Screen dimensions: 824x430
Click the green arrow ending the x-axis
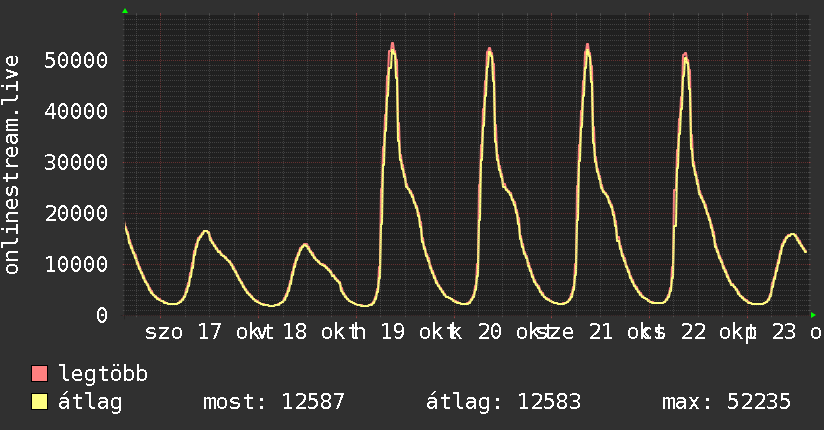813,315
